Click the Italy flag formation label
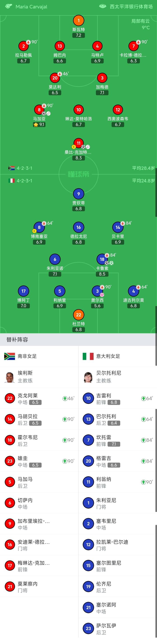The image size is (157, 644). pyautogui.click(x=20, y=181)
